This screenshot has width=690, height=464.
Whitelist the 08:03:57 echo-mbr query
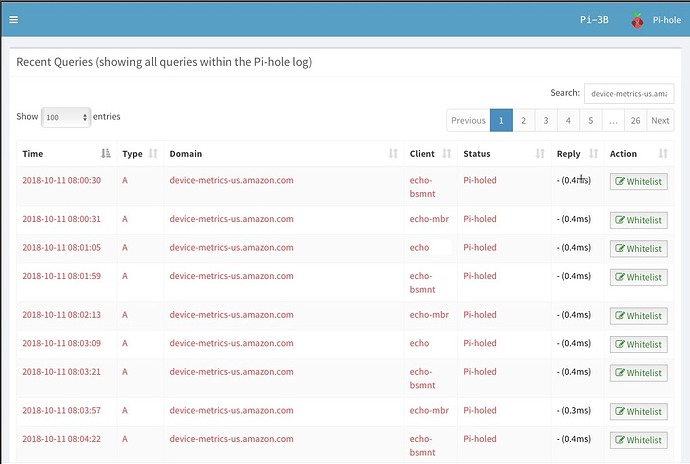(x=638, y=411)
